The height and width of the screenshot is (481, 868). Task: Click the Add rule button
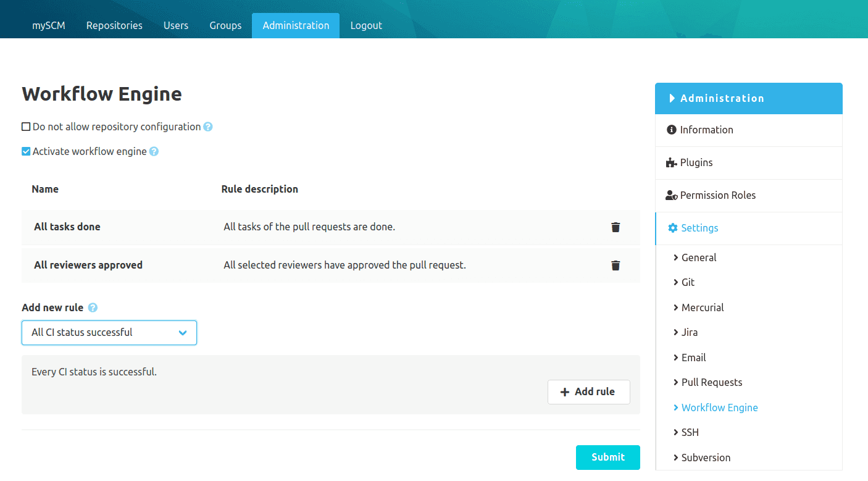pos(588,391)
